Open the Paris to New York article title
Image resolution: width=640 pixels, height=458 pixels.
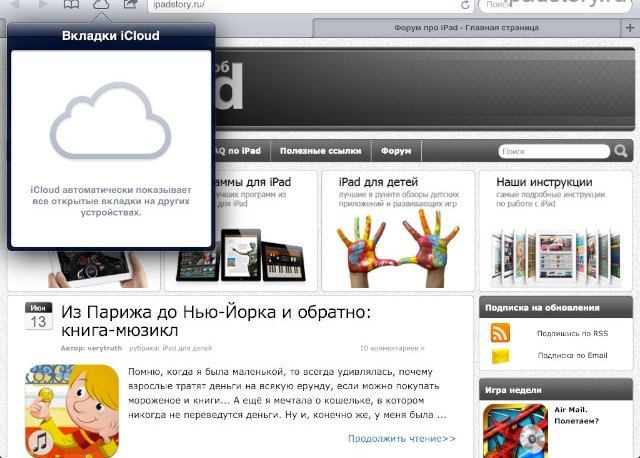(215, 322)
